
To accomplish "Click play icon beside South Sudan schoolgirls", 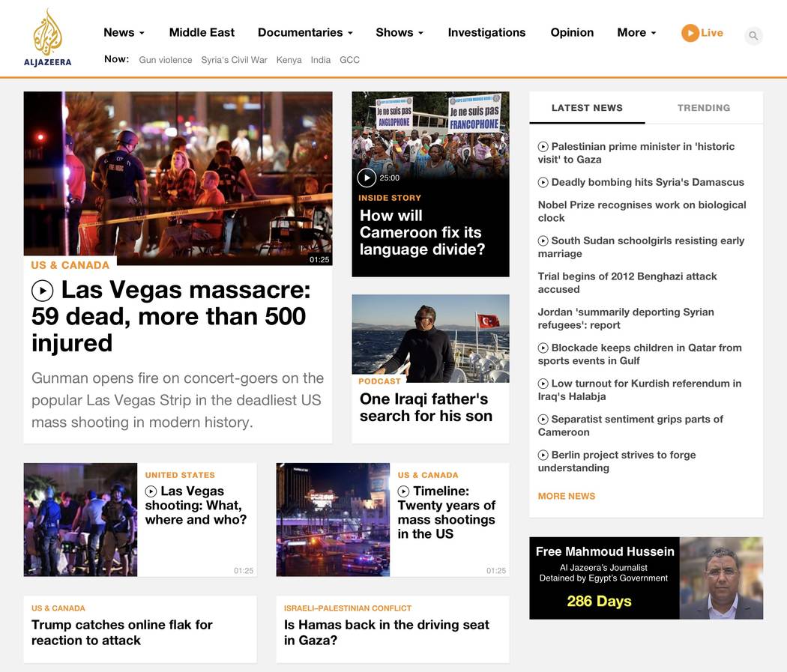I will [543, 240].
